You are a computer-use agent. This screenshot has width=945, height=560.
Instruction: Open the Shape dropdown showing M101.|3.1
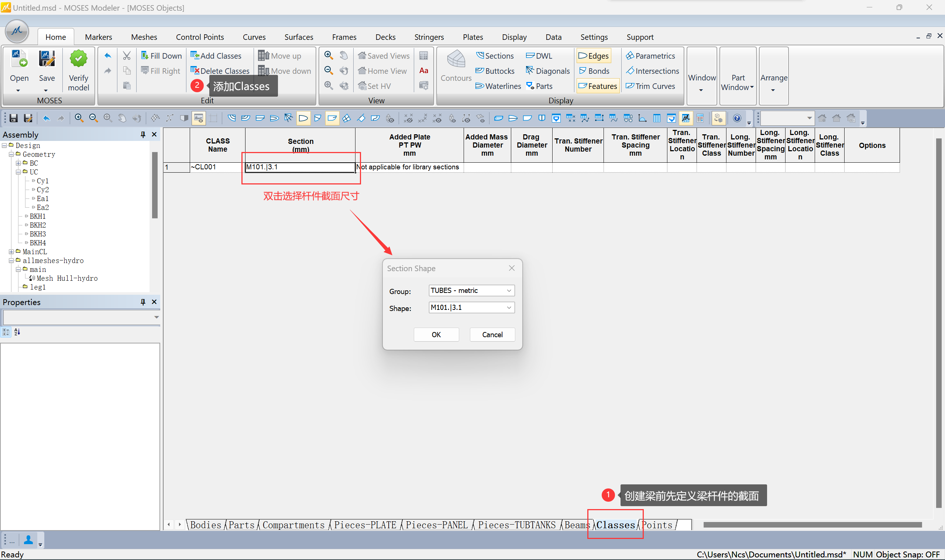[x=509, y=308]
